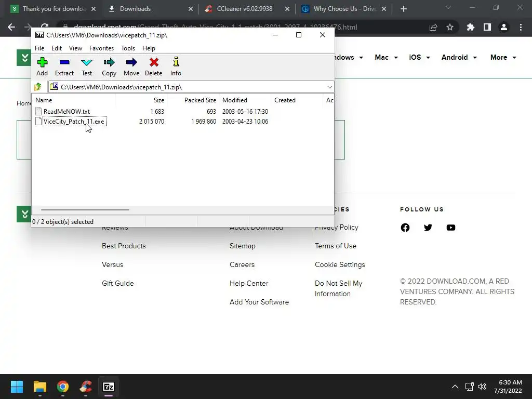This screenshot has width=532, height=399.
Task: Open the Facebook icon under Follow Us
Action: click(x=405, y=228)
